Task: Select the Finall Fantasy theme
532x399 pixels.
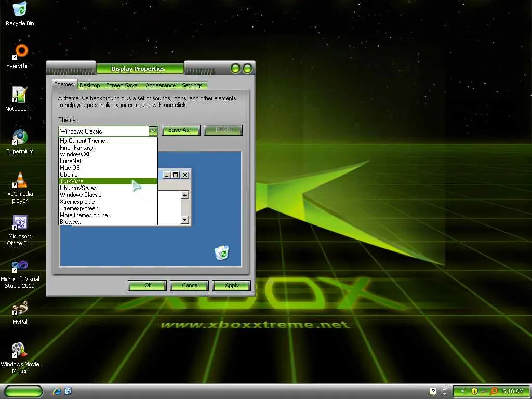Action: 108,147
